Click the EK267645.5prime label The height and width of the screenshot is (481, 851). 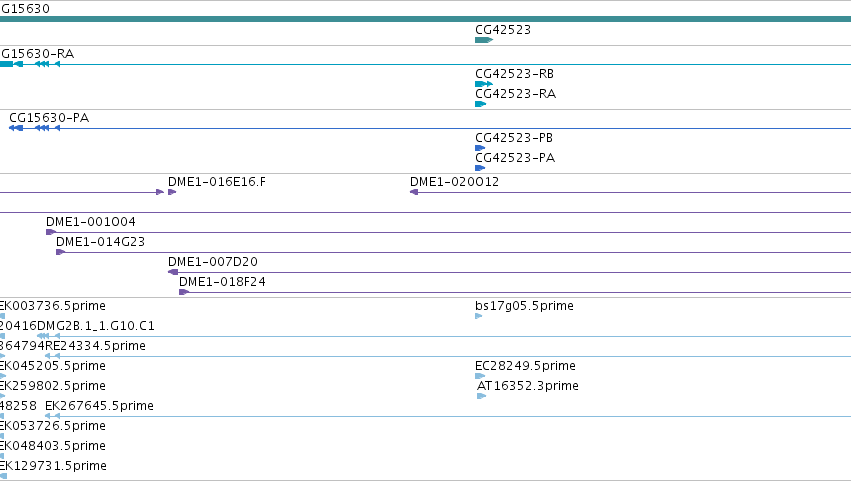[99, 406]
